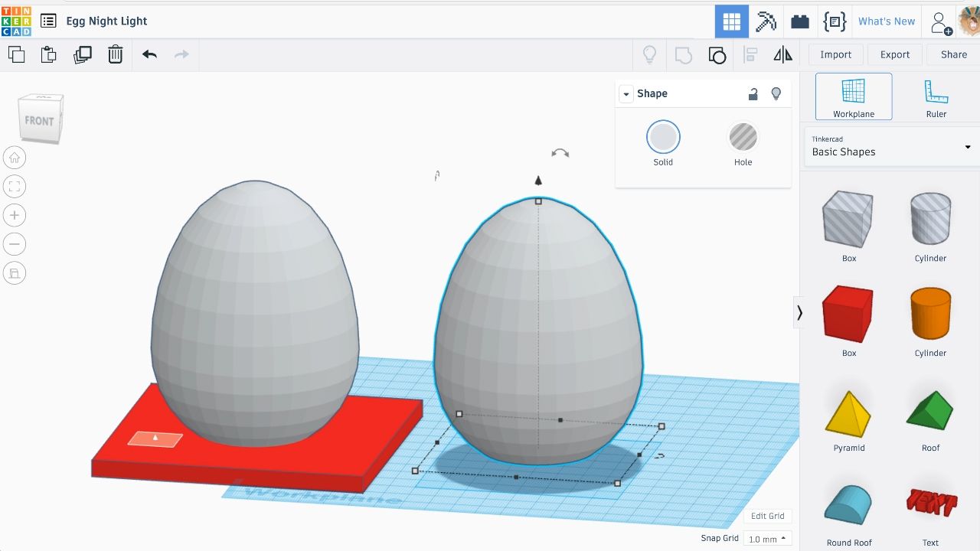The image size is (980, 551).
Task: Zoom out with the minus icon
Action: 15,244
